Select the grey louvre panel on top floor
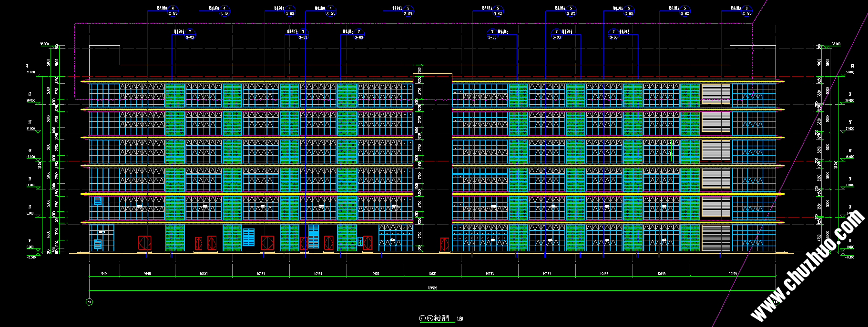This screenshot has width=868, height=327. 715,94
